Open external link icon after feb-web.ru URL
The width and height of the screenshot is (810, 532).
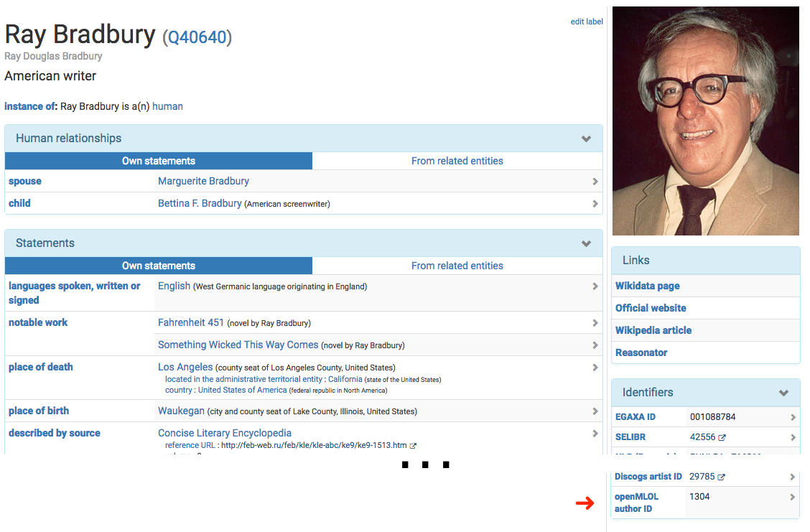point(413,446)
